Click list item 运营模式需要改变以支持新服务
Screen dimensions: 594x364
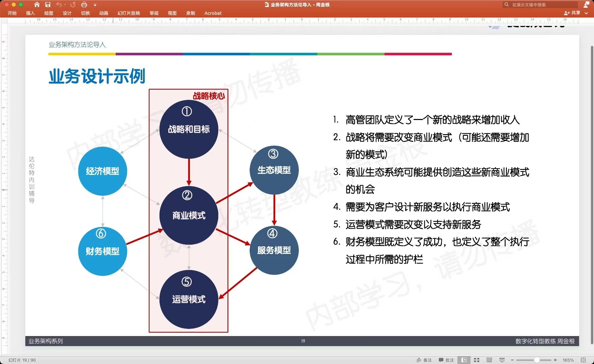tap(413, 224)
